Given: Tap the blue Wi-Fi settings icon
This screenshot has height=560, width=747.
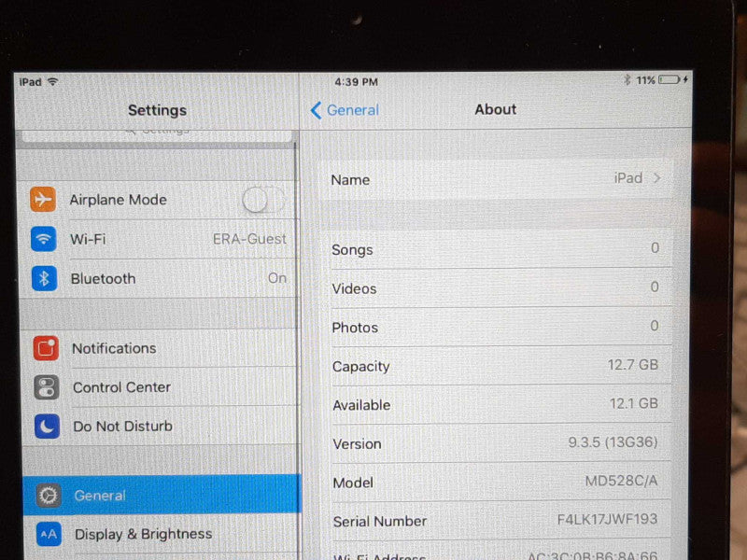Looking at the screenshot, I should pos(43,239).
